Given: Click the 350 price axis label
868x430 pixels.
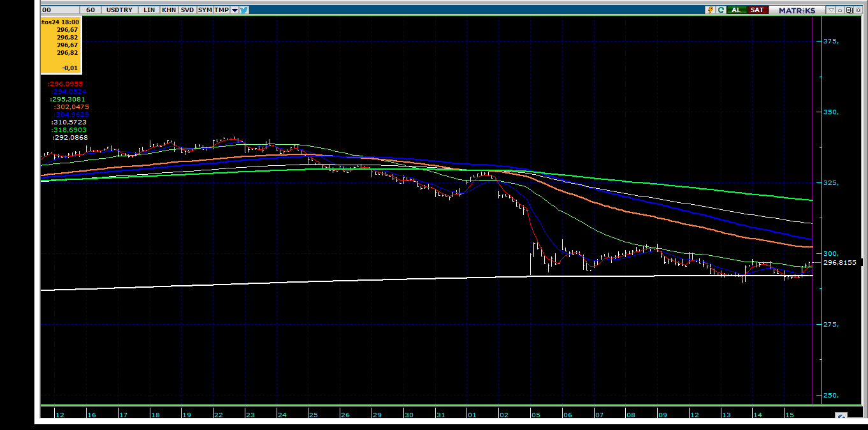Looking at the screenshot, I should (x=831, y=112).
